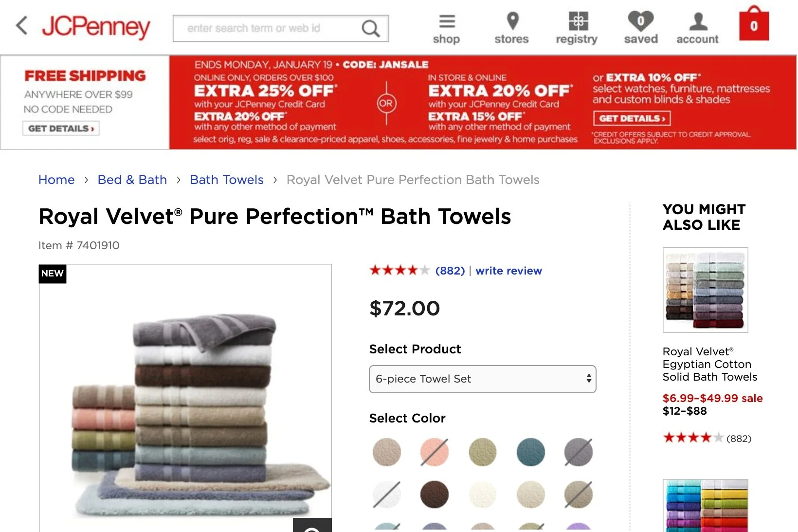Click the search magnifier icon
Image resolution: width=798 pixels, height=532 pixels.
point(370,29)
